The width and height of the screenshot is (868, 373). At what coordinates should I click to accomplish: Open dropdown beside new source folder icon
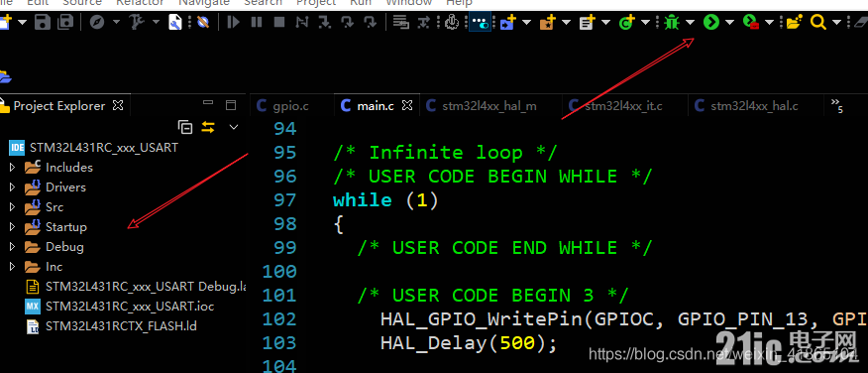(x=566, y=22)
